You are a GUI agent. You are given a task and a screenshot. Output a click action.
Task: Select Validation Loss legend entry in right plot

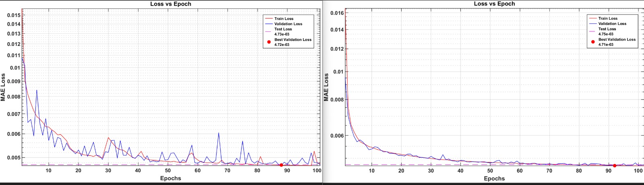point(612,23)
